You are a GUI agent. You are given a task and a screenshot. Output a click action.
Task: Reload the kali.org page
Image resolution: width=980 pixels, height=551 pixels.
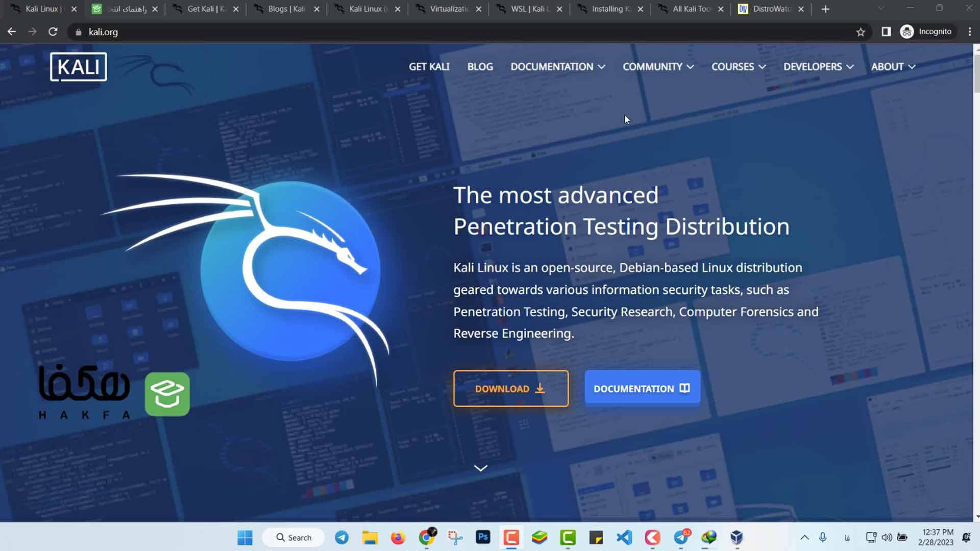(x=53, y=32)
